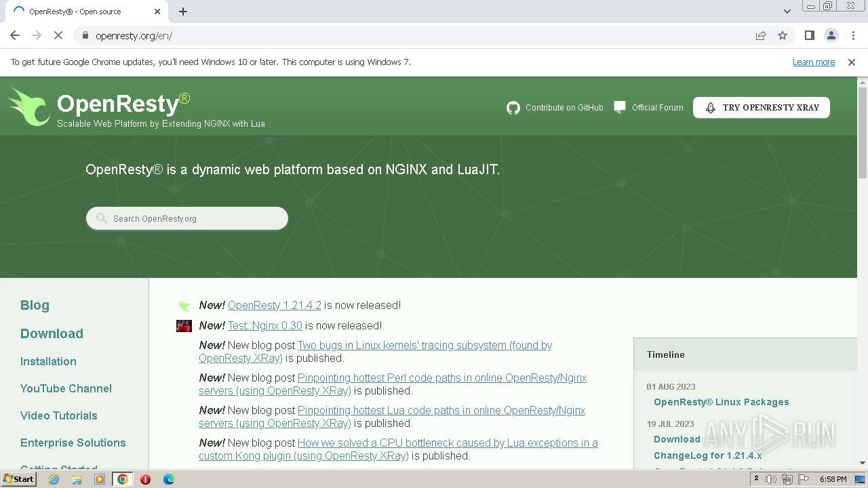Click the Action Center flag icon

point(804,479)
